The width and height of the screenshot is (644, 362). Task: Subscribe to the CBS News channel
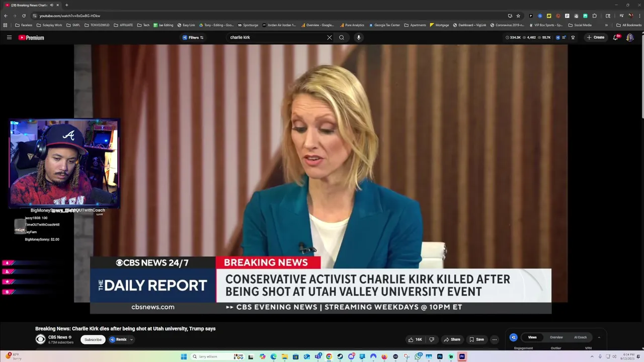point(93,339)
